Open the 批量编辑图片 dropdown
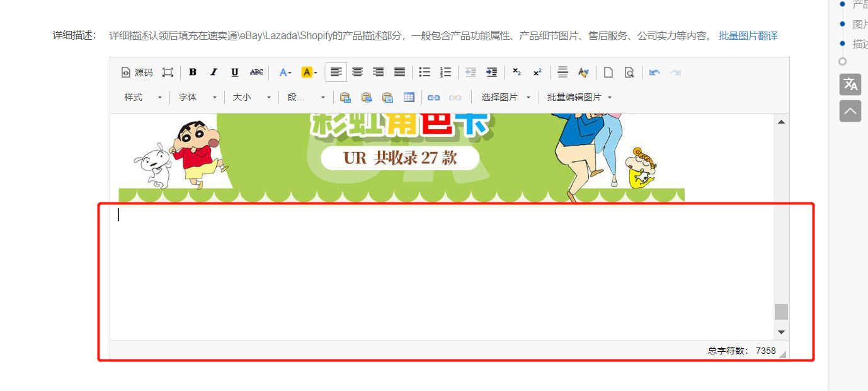 click(x=579, y=97)
